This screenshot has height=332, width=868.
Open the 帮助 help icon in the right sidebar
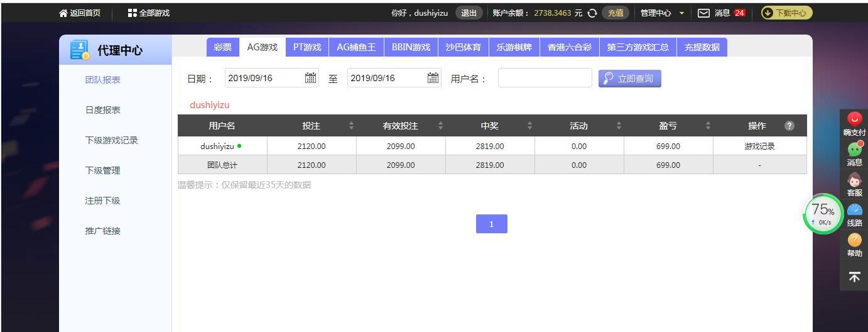pyautogui.click(x=854, y=240)
